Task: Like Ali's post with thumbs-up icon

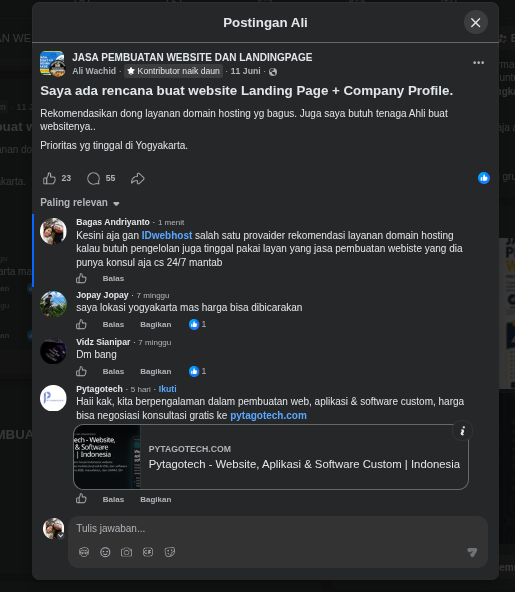Action: (x=49, y=178)
